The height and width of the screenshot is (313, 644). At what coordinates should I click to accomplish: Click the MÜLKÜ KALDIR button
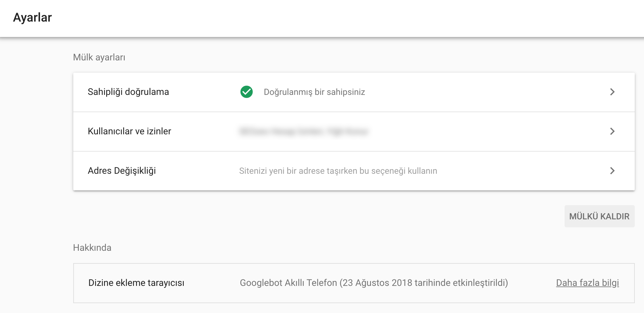tap(599, 216)
